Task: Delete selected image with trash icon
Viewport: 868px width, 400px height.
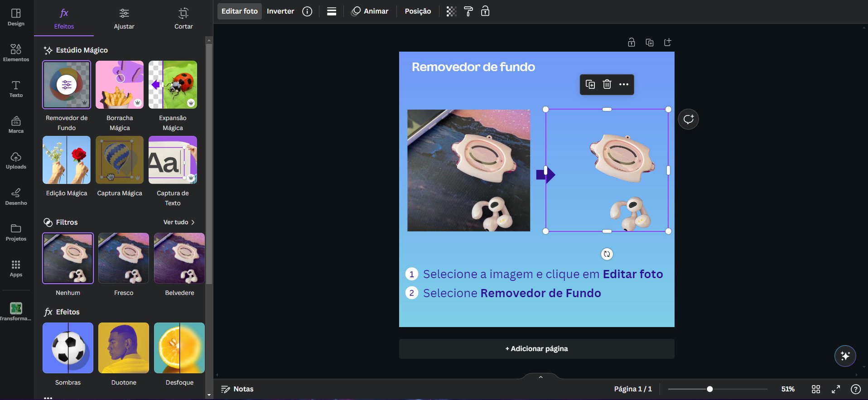Action: (607, 84)
